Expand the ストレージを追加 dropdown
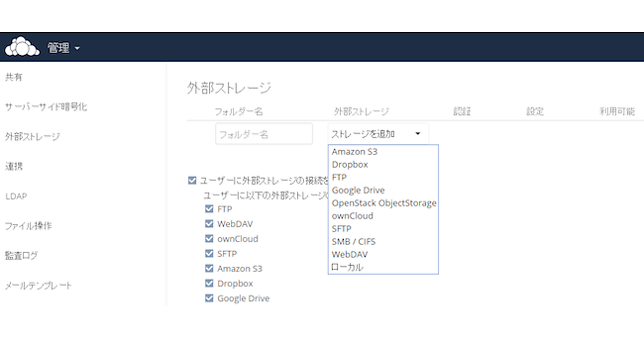The height and width of the screenshot is (338, 644). click(377, 134)
